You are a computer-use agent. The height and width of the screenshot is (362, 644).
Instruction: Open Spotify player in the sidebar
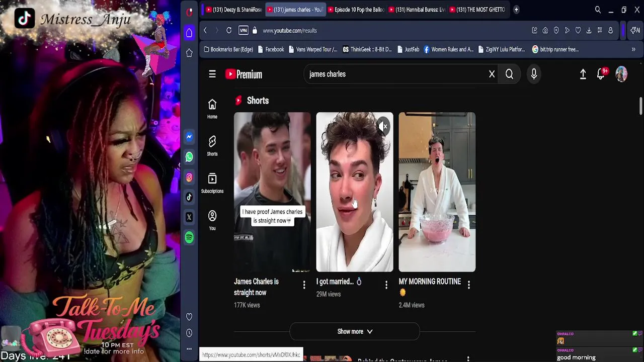(189, 237)
